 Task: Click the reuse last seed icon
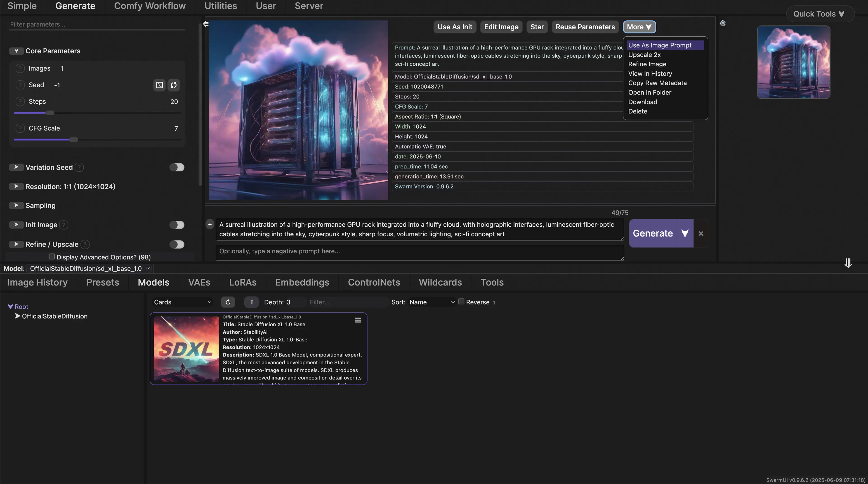point(174,85)
